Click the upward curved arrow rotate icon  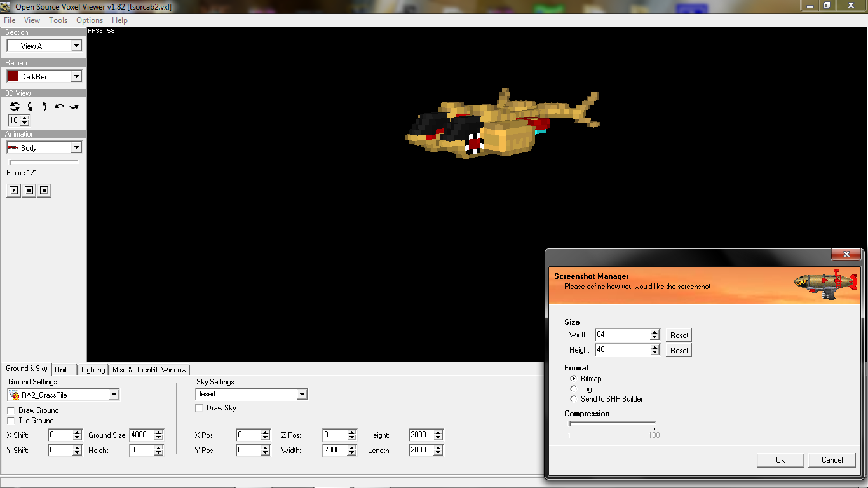tap(44, 107)
